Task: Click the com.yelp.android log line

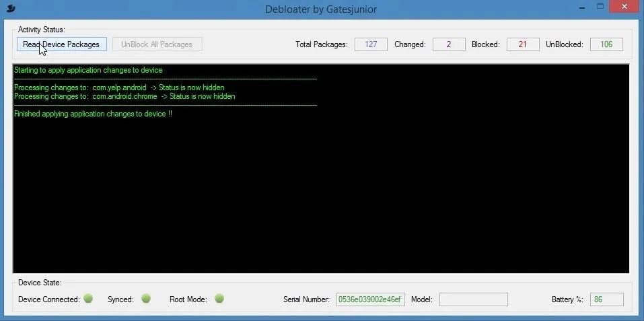Action: 119,87
